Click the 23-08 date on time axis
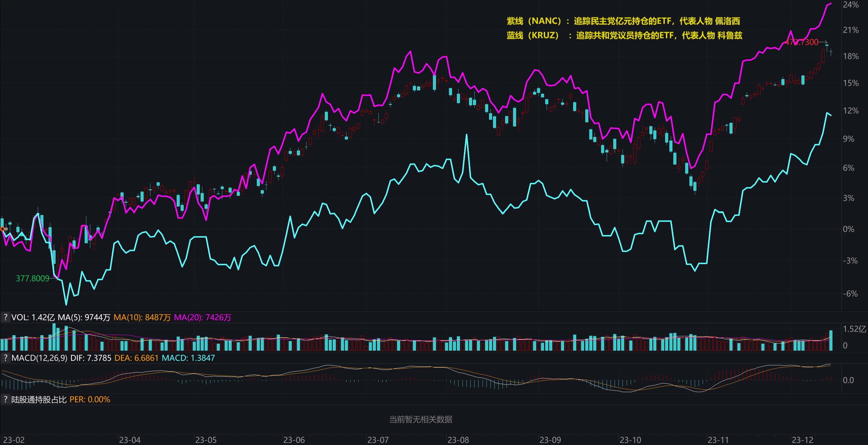Image resolution: width=868 pixels, height=445 pixels. (x=458, y=440)
